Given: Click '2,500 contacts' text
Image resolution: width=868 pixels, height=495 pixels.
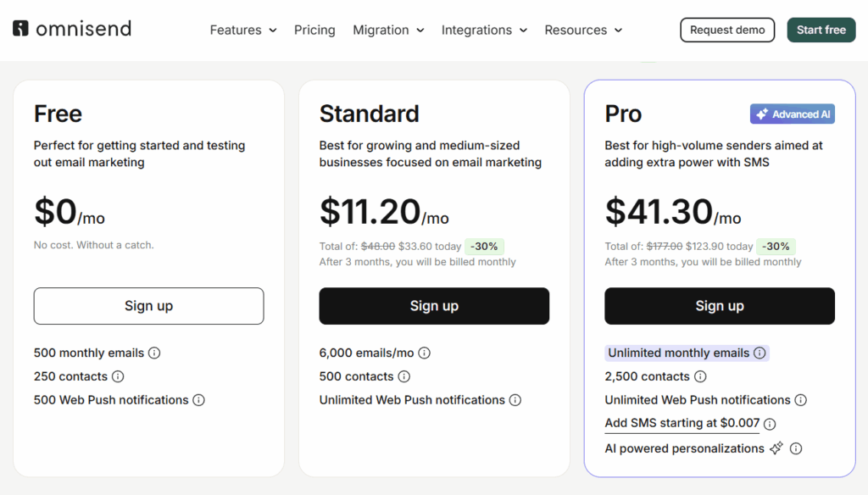Looking at the screenshot, I should [647, 376].
